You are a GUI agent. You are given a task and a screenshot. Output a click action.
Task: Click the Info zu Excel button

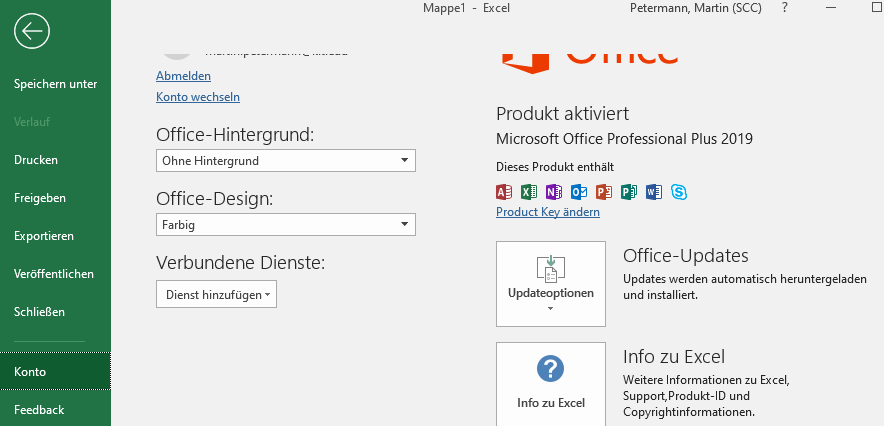point(551,384)
